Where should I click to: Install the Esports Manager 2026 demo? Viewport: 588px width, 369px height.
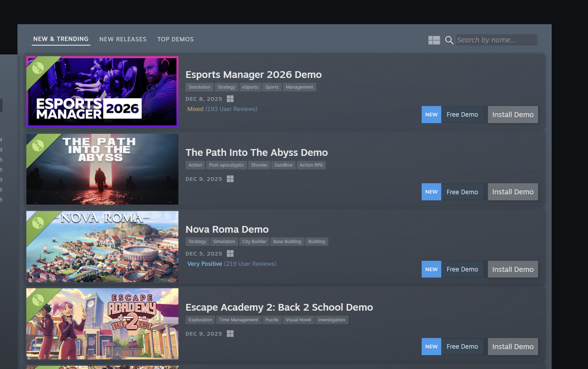coord(512,115)
